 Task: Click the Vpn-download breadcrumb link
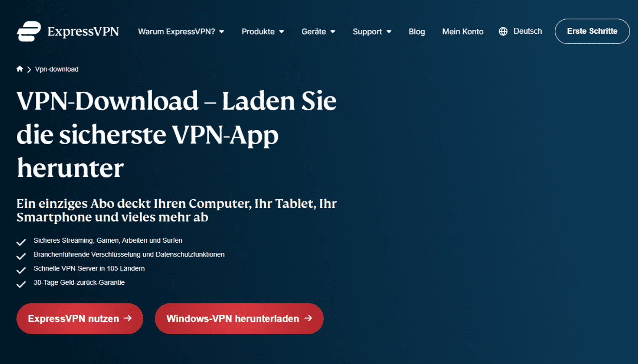click(56, 69)
